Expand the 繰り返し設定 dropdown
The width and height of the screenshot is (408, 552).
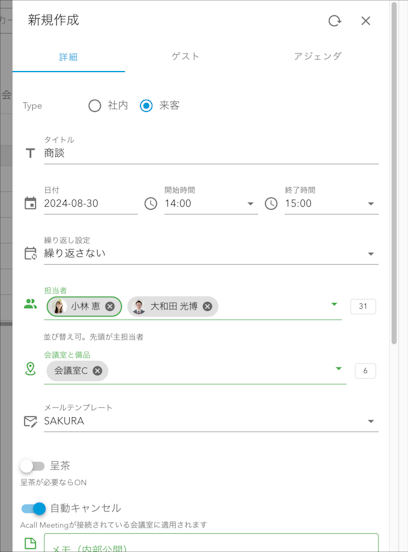[x=211, y=253]
